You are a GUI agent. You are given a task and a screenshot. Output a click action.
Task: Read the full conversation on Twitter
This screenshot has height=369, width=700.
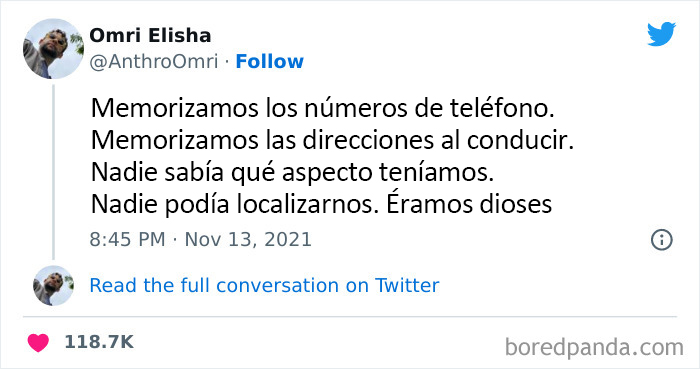[x=264, y=286]
